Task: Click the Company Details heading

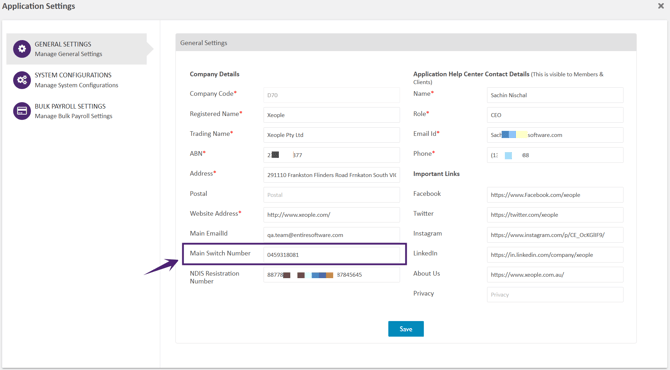Action: [x=215, y=74]
